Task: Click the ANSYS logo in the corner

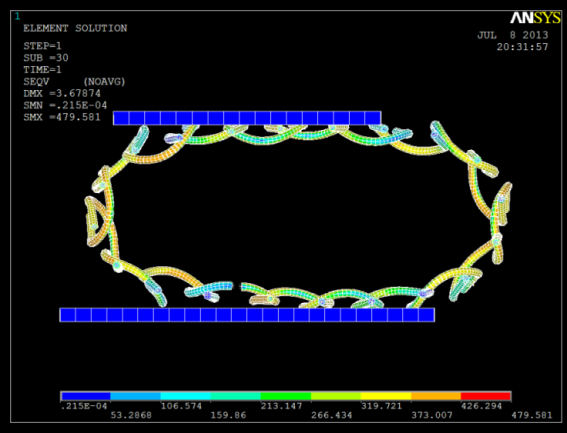Action: click(535, 18)
